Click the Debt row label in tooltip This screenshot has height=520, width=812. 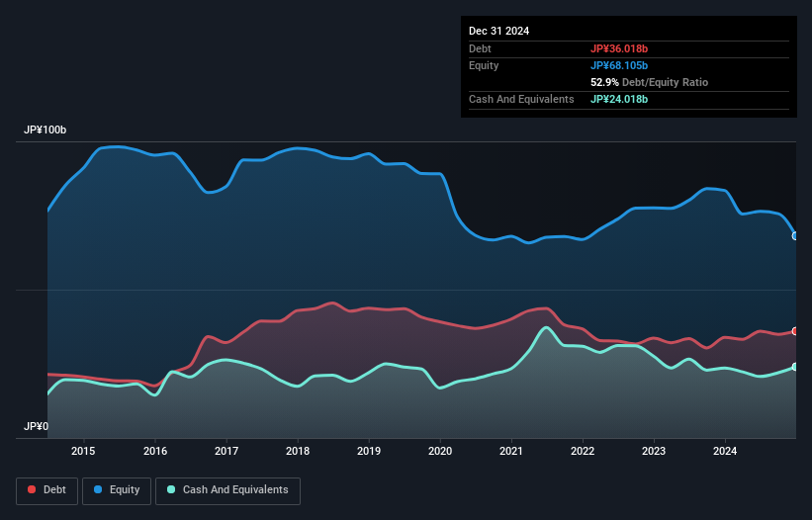(x=480, y=48)
